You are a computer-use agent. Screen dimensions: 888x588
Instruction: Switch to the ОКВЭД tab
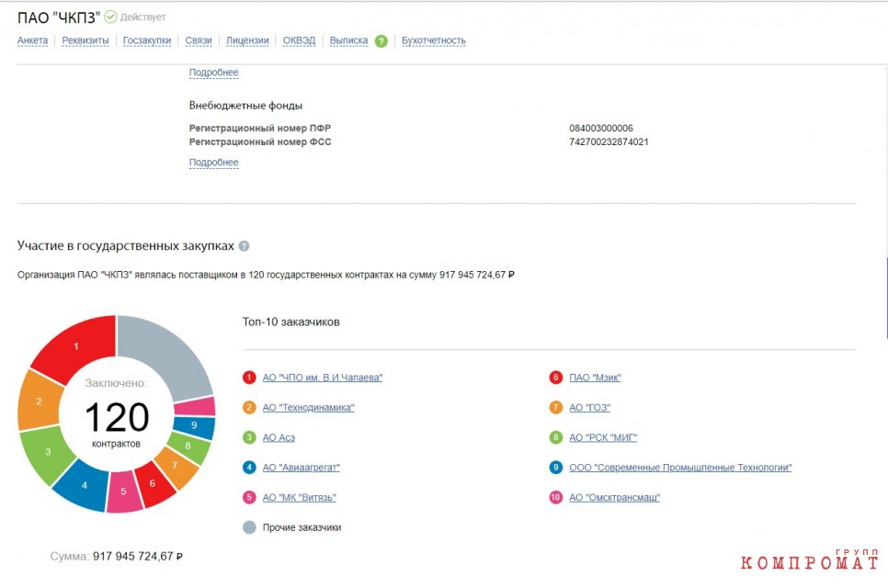[299, 40]
